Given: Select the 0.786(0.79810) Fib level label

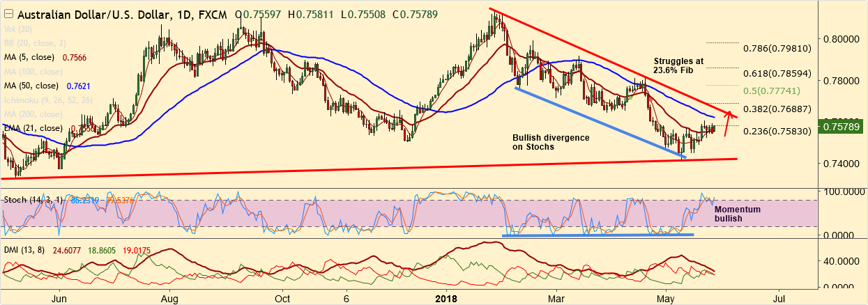Looking at the screenshot, I should coord(778,49).
